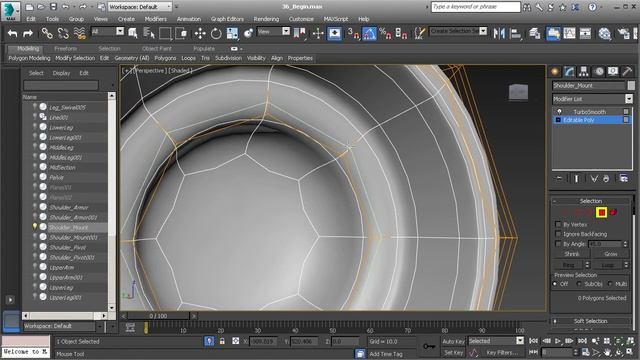
Task: Open Key Filters button
Action: coord(502,352)
